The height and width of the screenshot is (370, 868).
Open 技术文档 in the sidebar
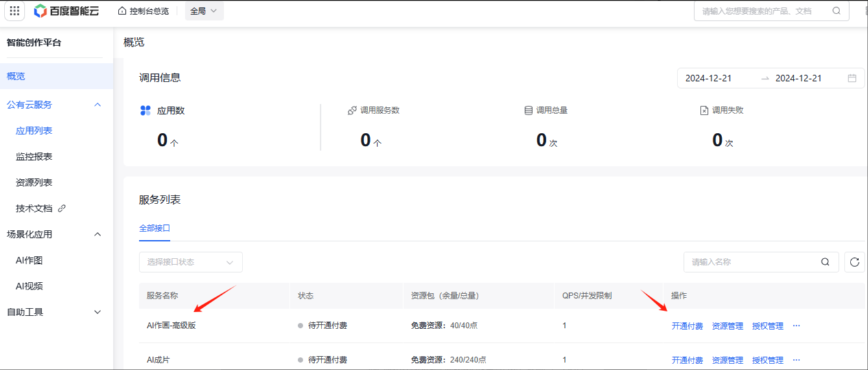[x=34, y=209]
